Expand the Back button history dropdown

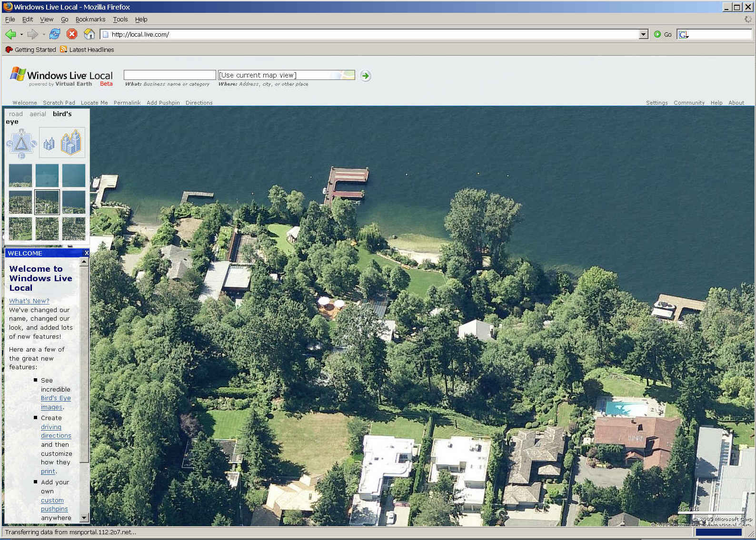click(21, 34)
